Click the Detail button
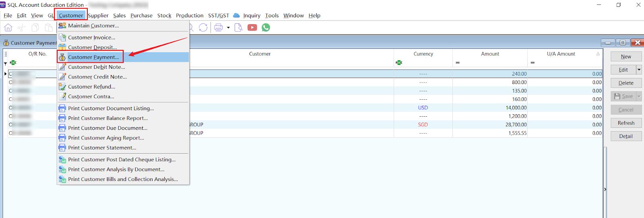 coord(626,136)
